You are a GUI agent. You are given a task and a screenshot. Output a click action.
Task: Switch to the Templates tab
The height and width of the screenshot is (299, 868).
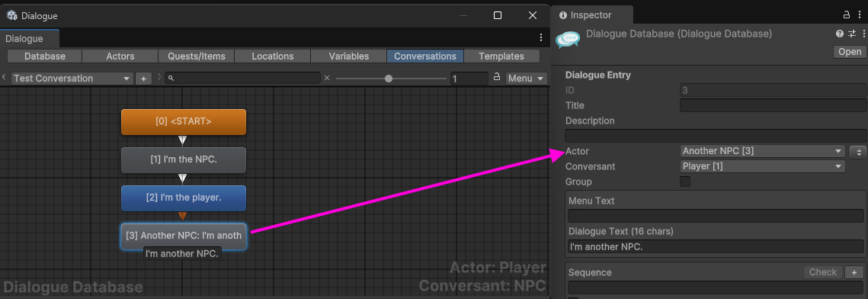point(501,56)
